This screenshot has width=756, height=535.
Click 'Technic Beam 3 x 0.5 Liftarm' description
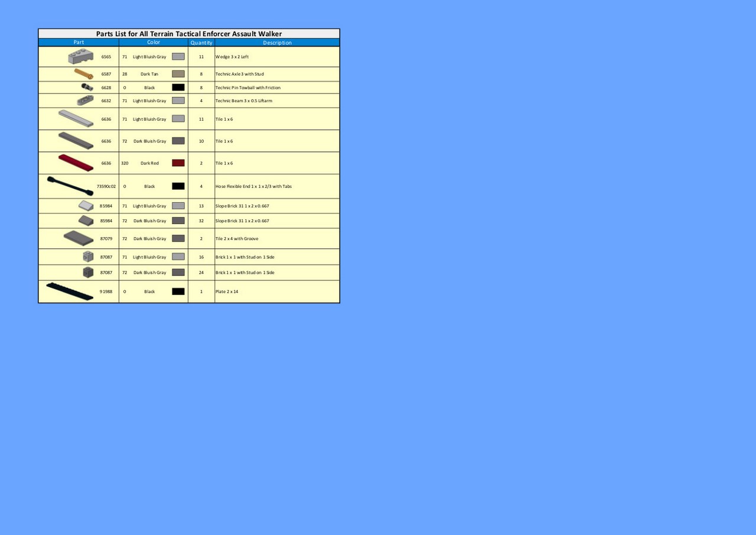click(244, 100)
